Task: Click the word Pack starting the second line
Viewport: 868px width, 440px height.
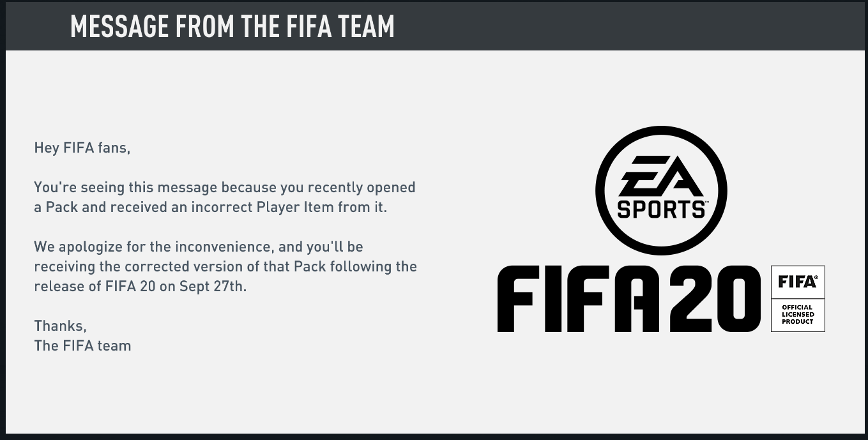Action: point(62,208)
